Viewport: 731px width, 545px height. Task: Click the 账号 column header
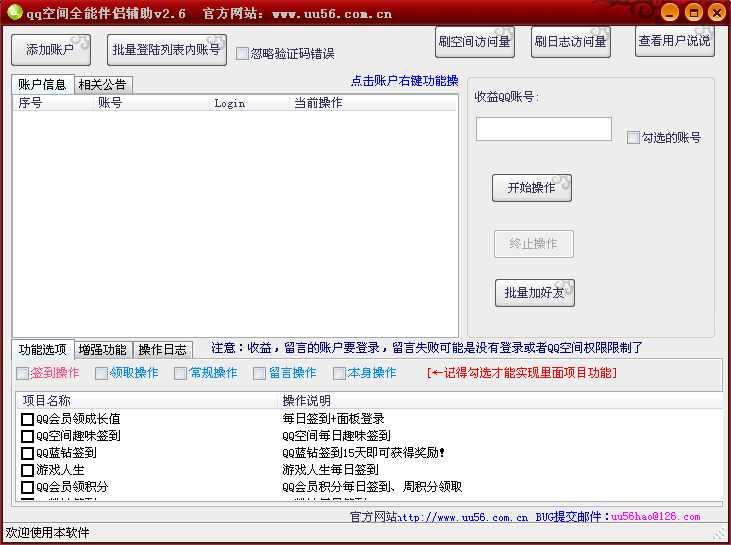[151, 103]
